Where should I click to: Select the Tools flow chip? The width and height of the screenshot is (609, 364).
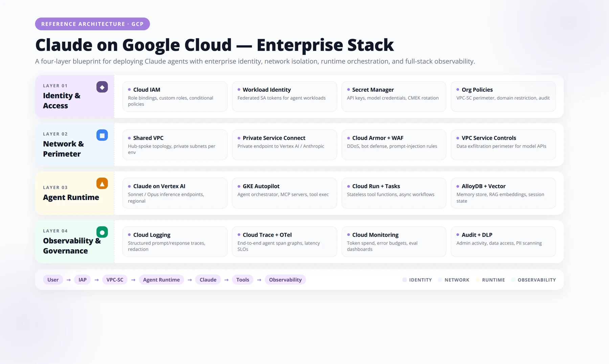(243, 280)
